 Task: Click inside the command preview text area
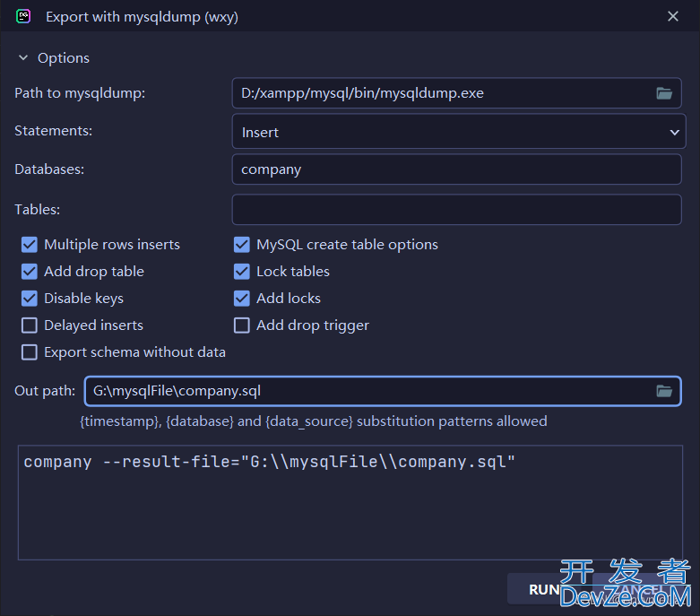[x=350, y=511]
